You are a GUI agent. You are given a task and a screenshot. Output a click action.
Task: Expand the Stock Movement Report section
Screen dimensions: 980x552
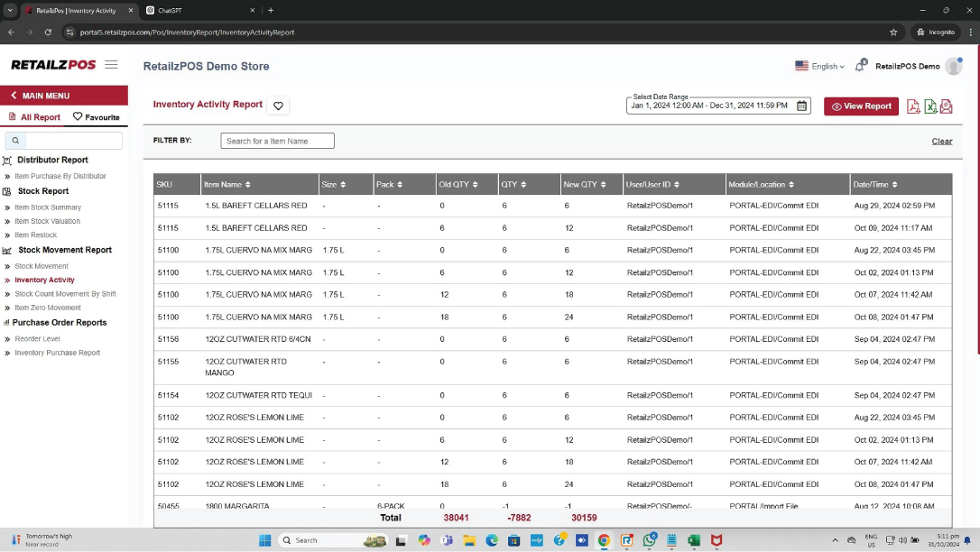[x=65, y=250]
